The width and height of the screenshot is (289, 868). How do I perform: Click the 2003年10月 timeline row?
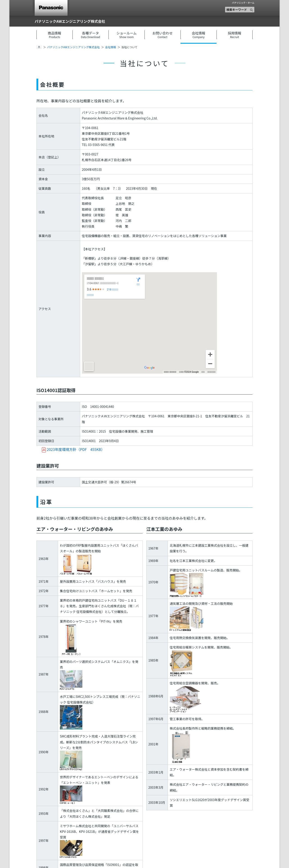click(x=199, y=802)
